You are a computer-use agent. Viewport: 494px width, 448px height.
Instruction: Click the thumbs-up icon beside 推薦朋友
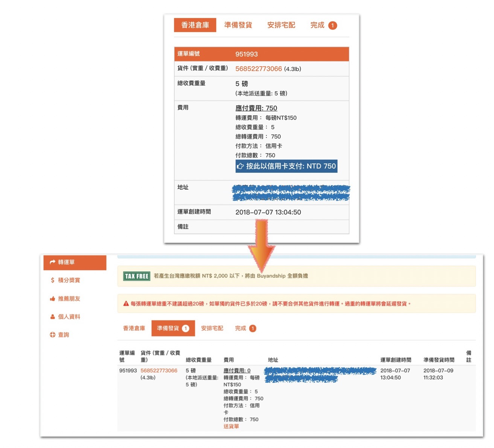coord(52,299)
